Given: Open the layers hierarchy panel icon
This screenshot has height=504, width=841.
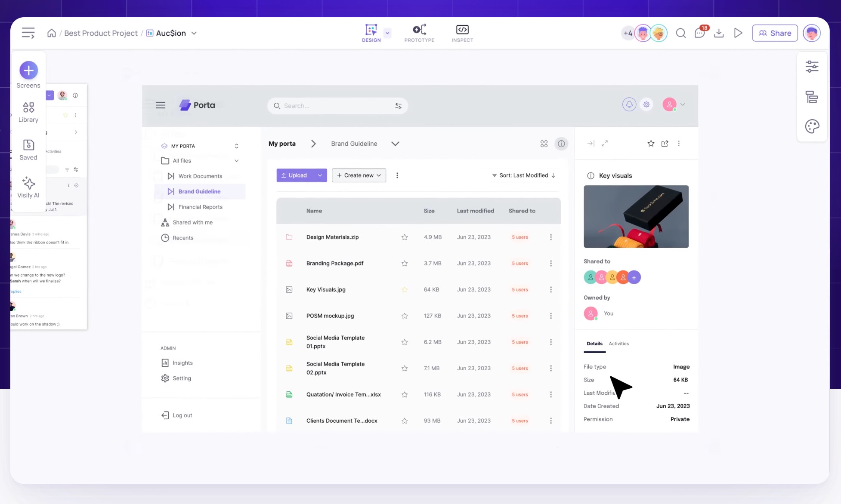Looking at the screenshot, I should [812, 97].
